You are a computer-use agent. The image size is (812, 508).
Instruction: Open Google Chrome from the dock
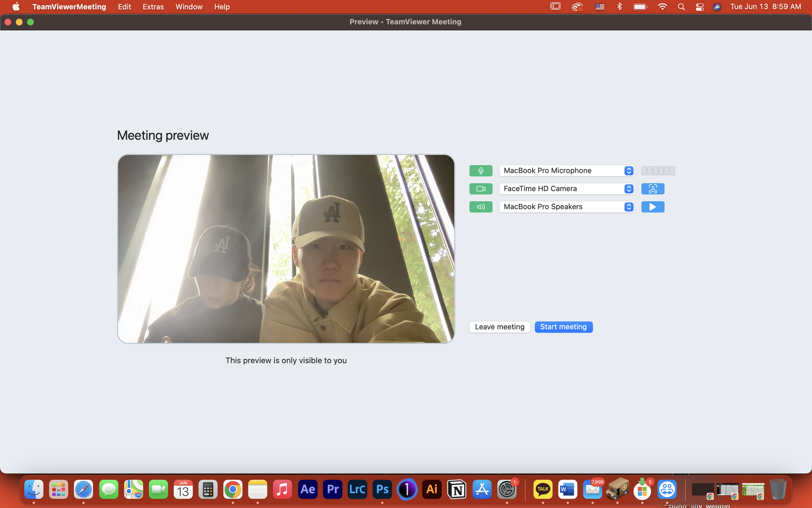coord(233,489)
